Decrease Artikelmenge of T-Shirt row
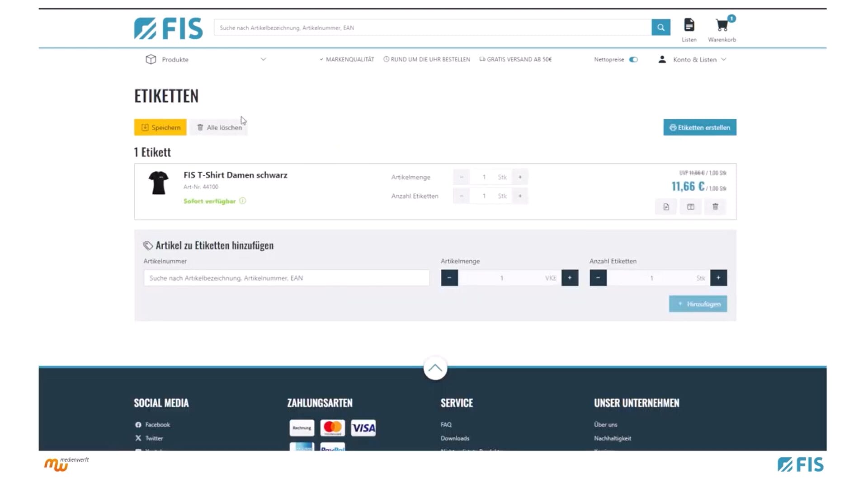868x488 pixels. pos(461,177)
